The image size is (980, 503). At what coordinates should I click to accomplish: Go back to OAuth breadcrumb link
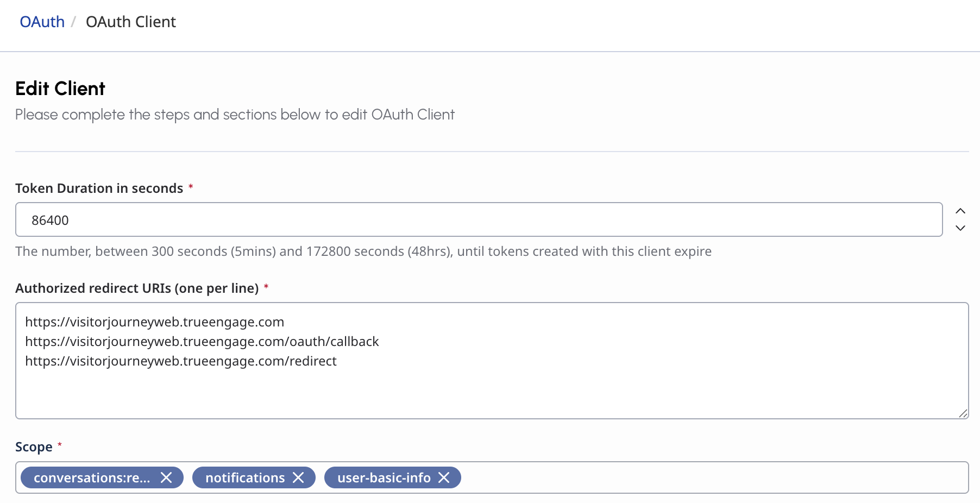[x=42, y=22]
